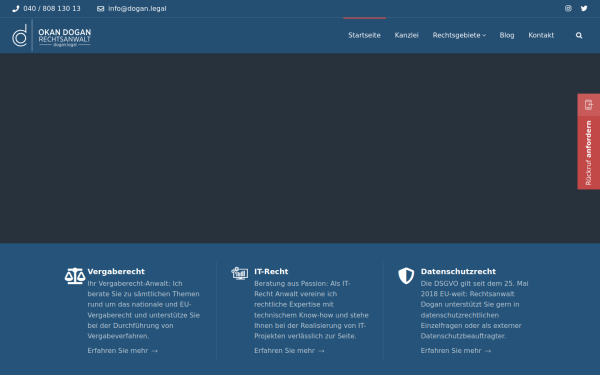Click the IT-Recht description paragraph
This screenshot has width=600, height=375.
(x=311, y=310)
